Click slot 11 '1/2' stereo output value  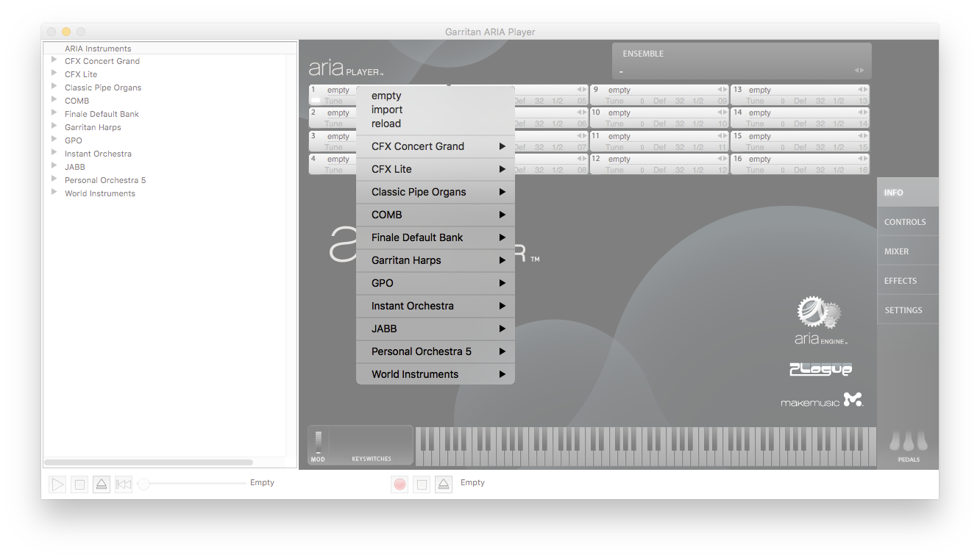pos(697,147)
